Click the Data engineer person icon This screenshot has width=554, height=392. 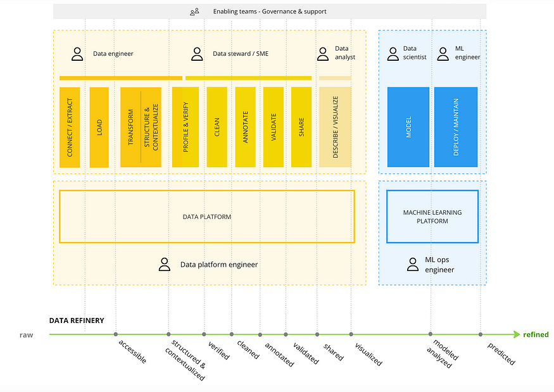point(77,54)
